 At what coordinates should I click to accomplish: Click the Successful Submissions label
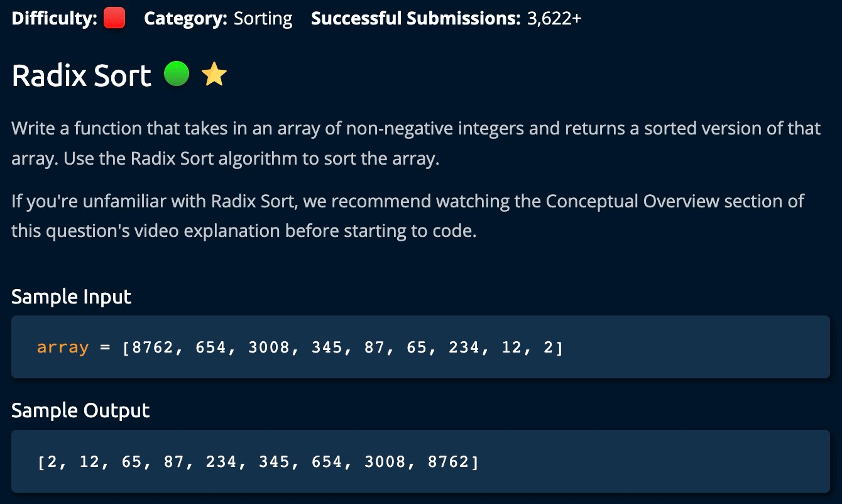point(415,19)
